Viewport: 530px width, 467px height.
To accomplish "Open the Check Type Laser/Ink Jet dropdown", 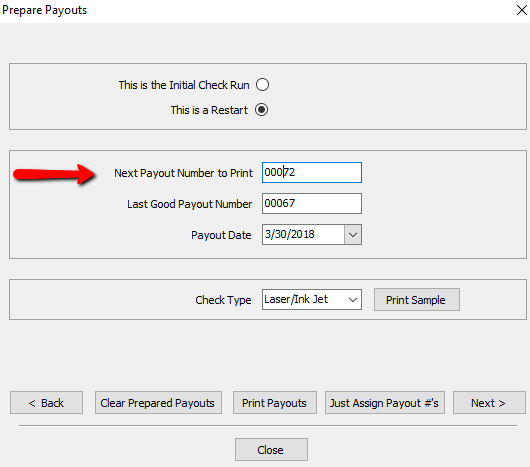I will 312,299.
